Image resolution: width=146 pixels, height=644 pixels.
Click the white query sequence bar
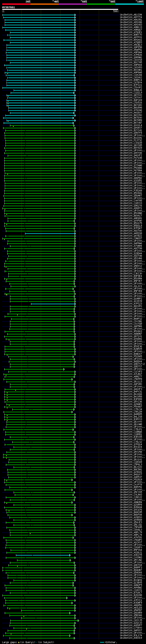[x=60, y=9]
